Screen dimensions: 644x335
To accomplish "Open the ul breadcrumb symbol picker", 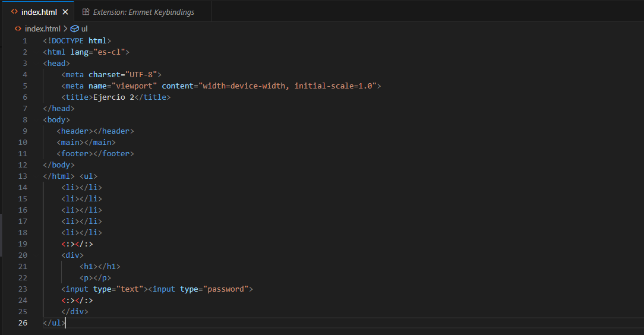I will coord(84,29).
